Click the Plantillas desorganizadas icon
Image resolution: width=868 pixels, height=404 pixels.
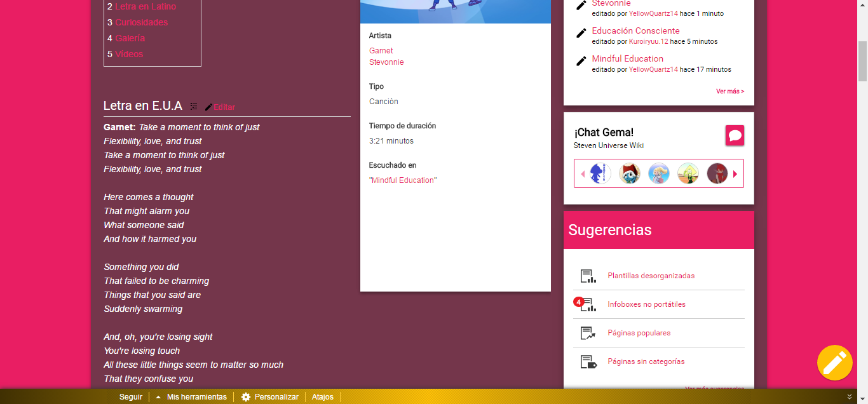pyautogui.click(x=588, y=276)
